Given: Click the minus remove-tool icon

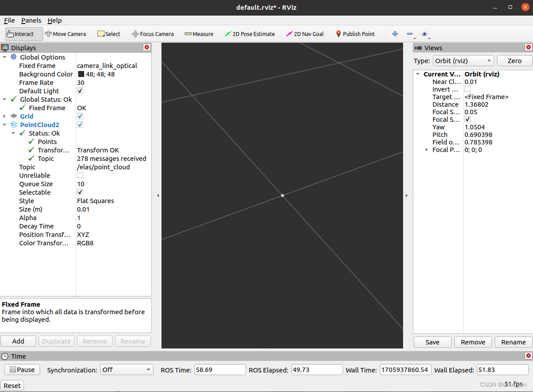Looking at the screenshot, I should pos(410,34).
